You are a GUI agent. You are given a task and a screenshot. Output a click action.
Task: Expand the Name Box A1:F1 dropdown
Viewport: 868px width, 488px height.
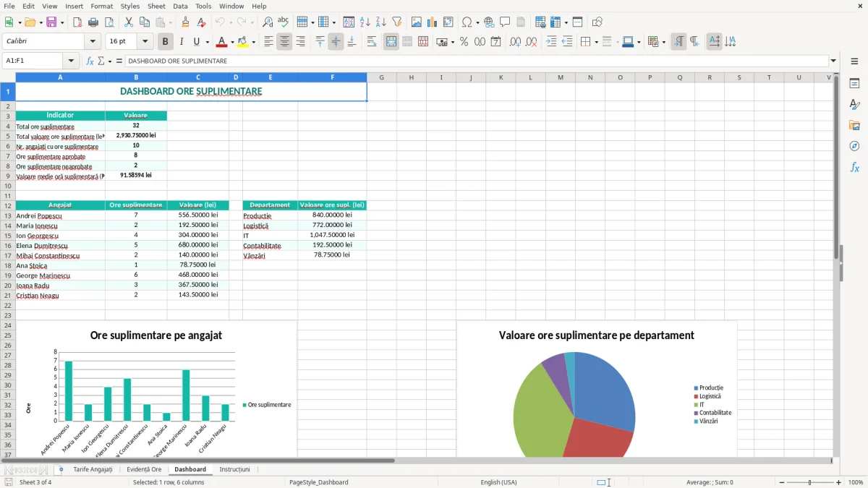pyautogui.click(x=71, y=61)
